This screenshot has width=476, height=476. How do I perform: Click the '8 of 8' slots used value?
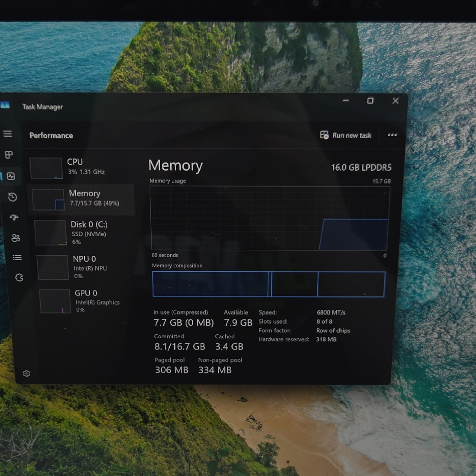[x=324, y=322]
